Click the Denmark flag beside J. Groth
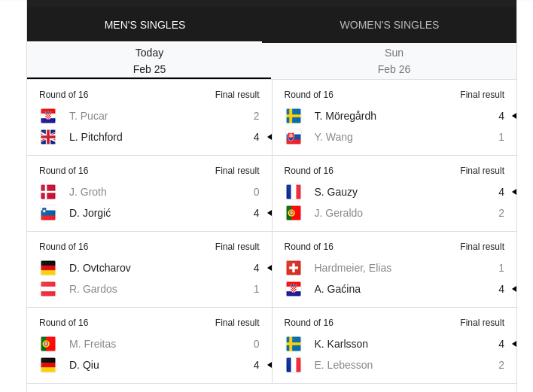The width and height of the screenshot is (533, 392). click(48, 192)
